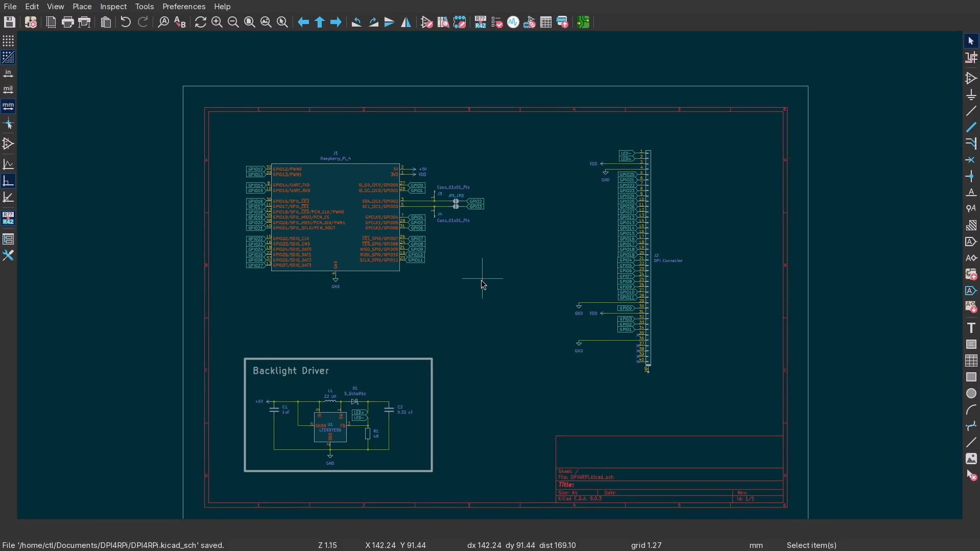This screenshot has height=551, width=980.
Task: Save the schematic with the floppy icon
Action: point(10,22)
